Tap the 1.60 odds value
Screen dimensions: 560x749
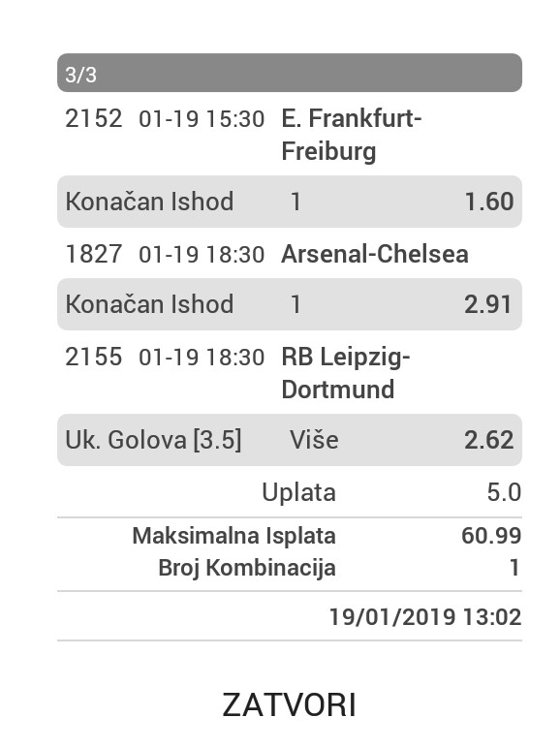tap(489, 202)
